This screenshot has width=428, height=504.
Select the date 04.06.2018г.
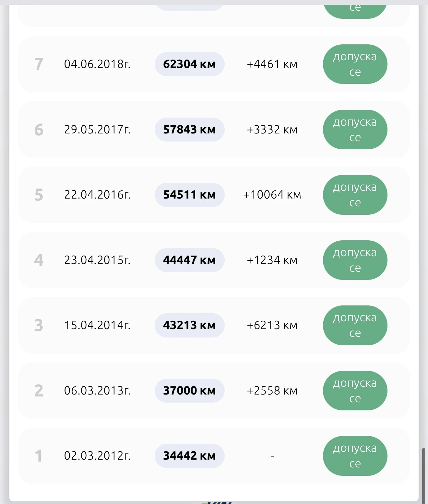tap(97, 64)
